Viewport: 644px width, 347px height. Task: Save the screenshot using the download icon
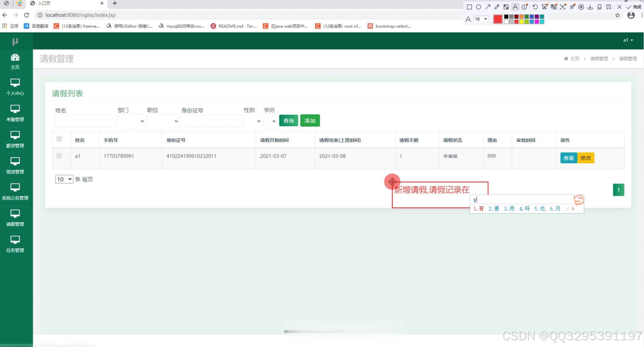590,7
